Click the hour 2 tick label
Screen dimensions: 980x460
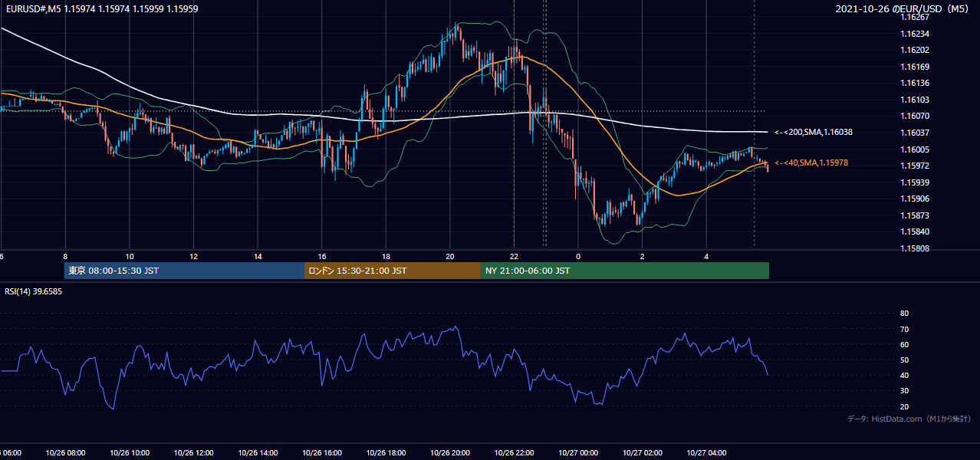(x=643, y=257)
